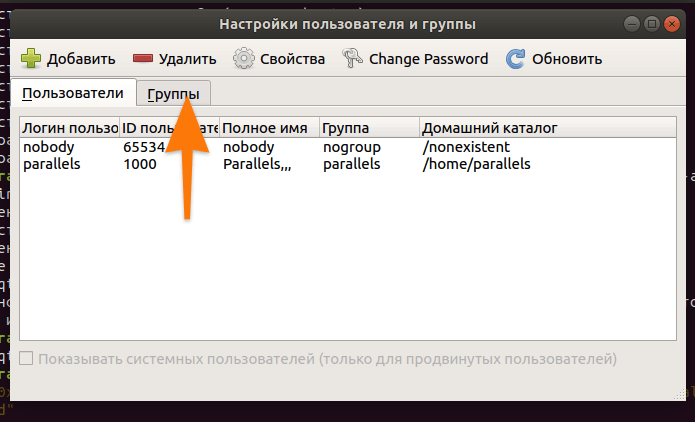Image resolution: width=695 pixels, height=422 pixels.
Task: Switch to the Пользователи tab
Action: (x=73, y=93)
